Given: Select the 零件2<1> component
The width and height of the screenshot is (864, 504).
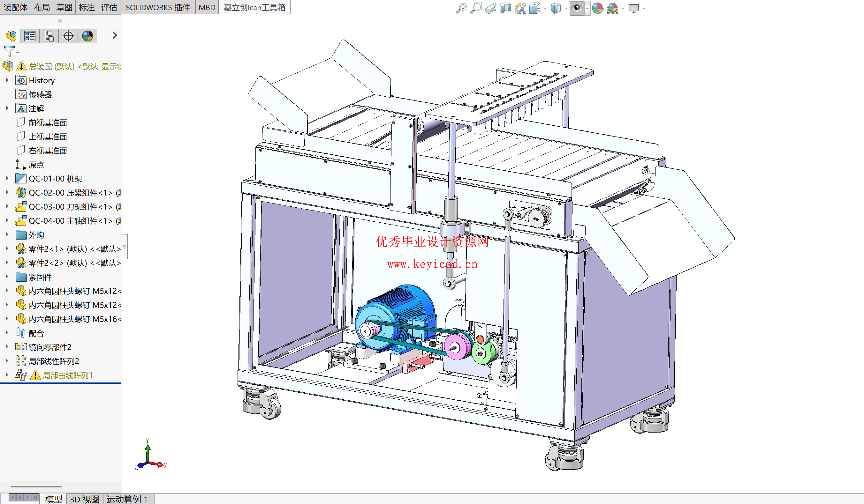Looking at the screenshot, I should point(68,249).
